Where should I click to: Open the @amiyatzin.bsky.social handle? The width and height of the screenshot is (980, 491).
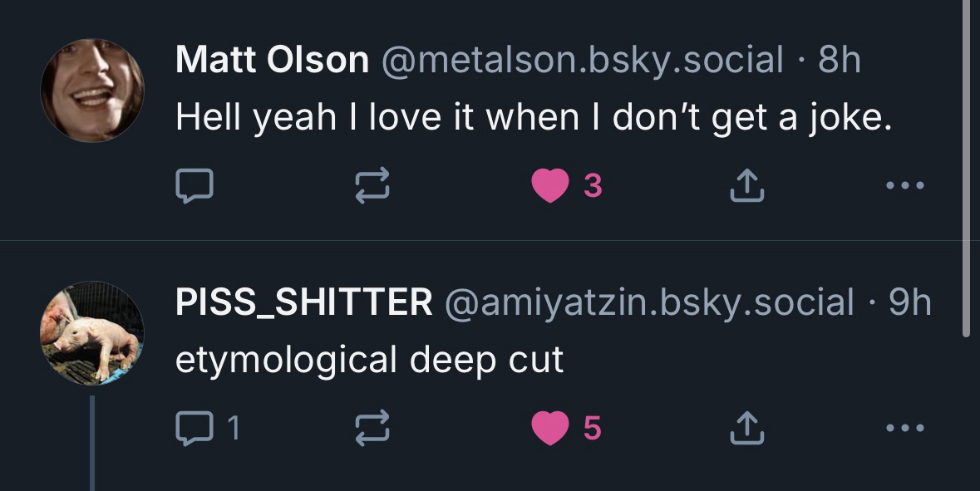(649, 302)
